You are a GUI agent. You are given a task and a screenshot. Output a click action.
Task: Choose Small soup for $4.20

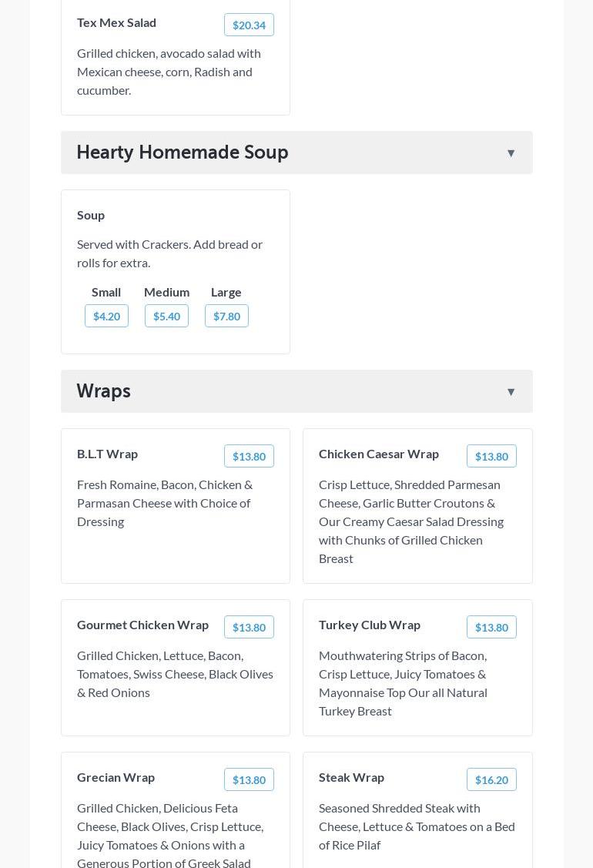pos(106,317)
